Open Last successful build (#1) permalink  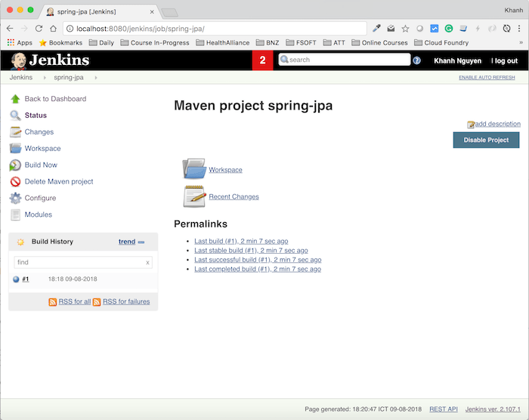tap(258, 260)
